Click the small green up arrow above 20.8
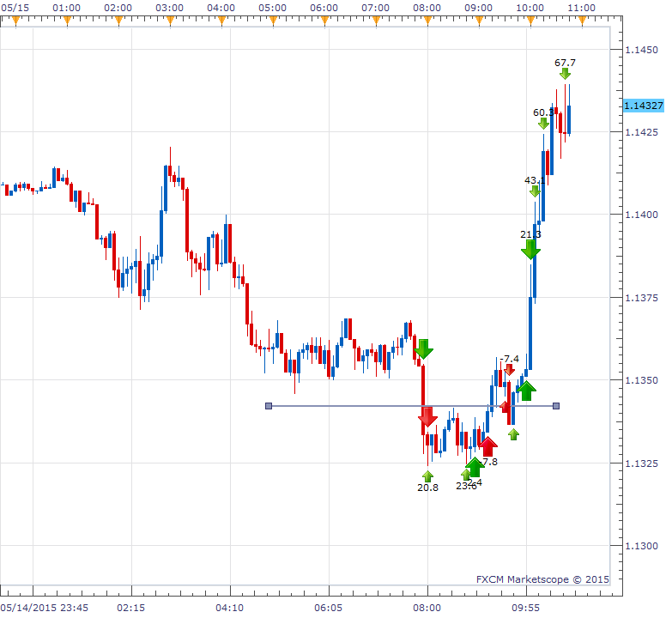This screenshot has width=672, height=618. click(x=427, y=476)
